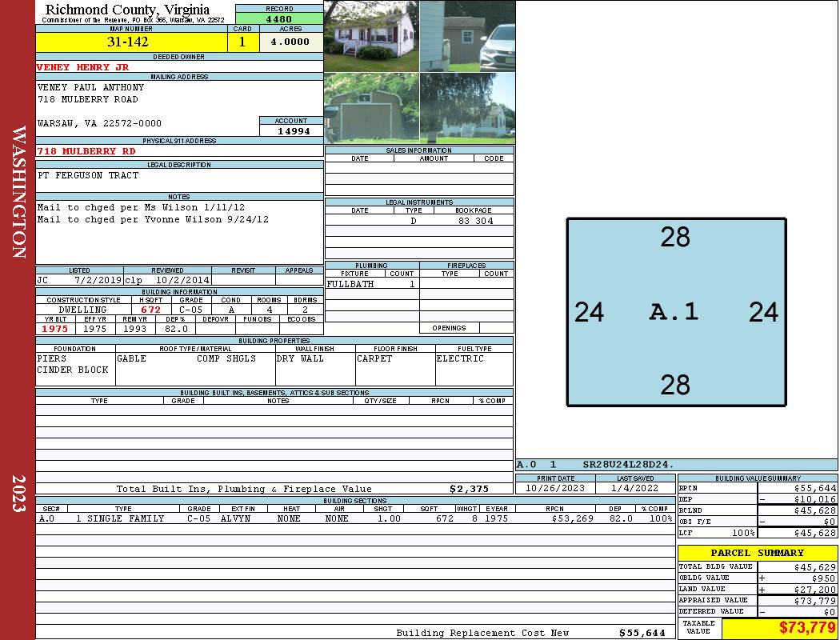The image size is (840, 640).
Task: Click physical address 718 MULBERRY RD
Action: click(x=86, y=151)
